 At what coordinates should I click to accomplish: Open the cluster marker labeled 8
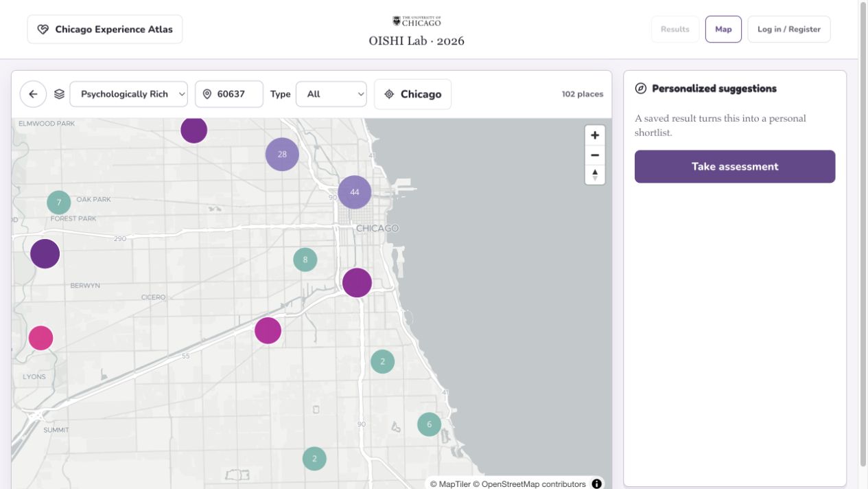coord(305,260)
